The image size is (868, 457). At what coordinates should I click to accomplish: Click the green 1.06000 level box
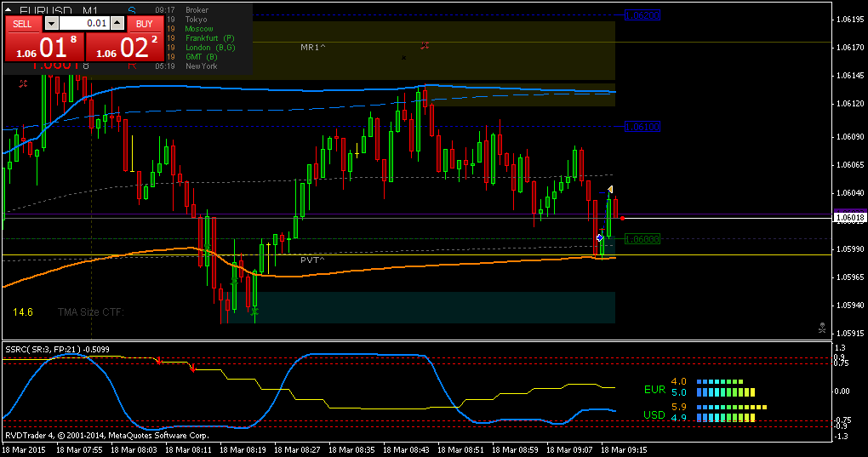pyautogui.click(x=642, y=239)
